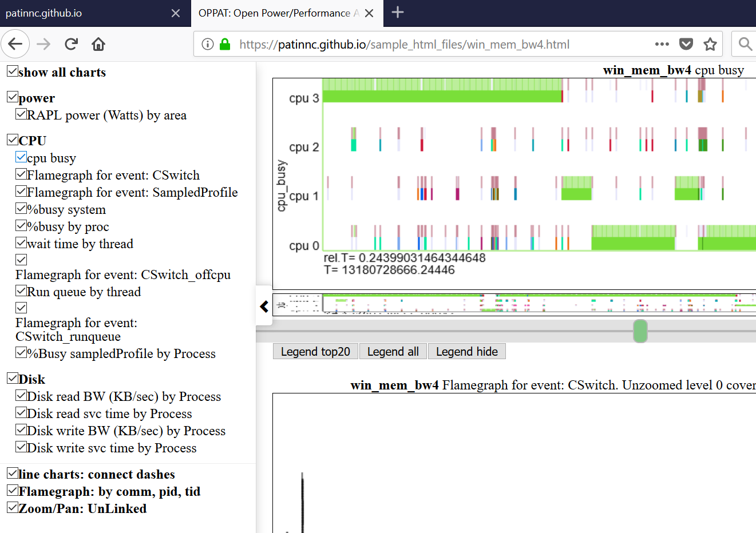Image resolution: width=756 pixels, height=533 pixels.
Task: Toggle the 'cpu busy' checkbox
Action: coord(21,157)
